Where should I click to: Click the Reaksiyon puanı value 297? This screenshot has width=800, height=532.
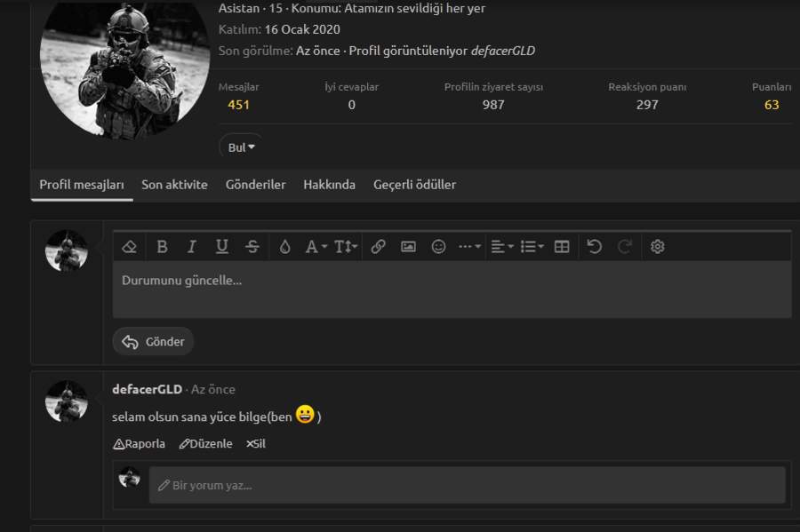647,105
